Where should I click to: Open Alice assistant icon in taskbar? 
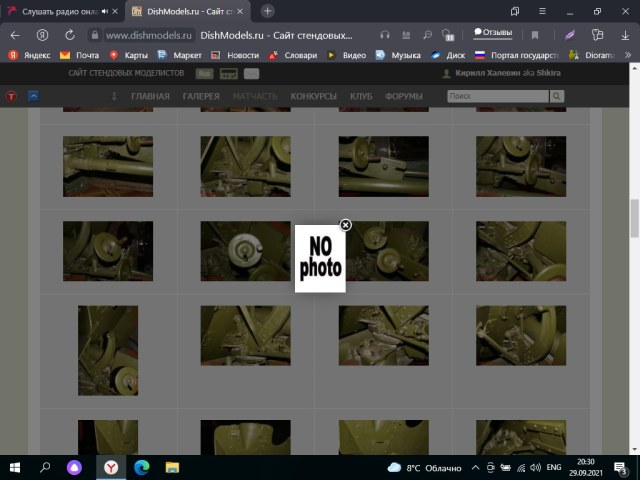pos(74,467)
